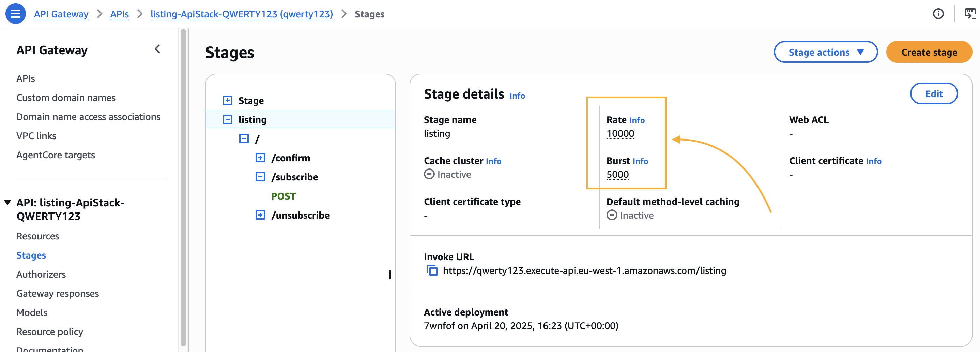Open the CloudShell icon in top bar
The image size is (980, 352).
[x=970, y=14]
